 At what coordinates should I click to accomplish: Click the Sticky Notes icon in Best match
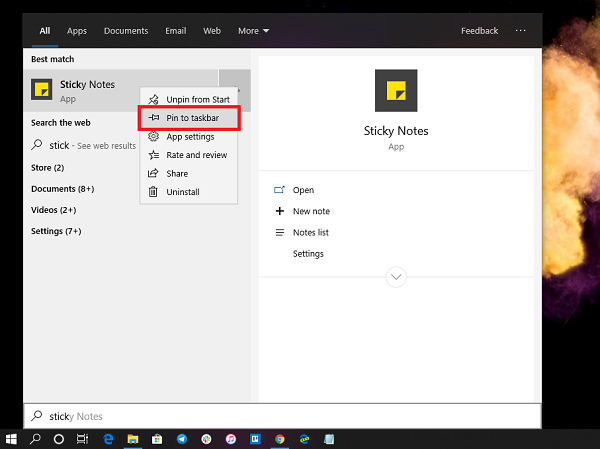pyautogui.click(x=42, y=91)
